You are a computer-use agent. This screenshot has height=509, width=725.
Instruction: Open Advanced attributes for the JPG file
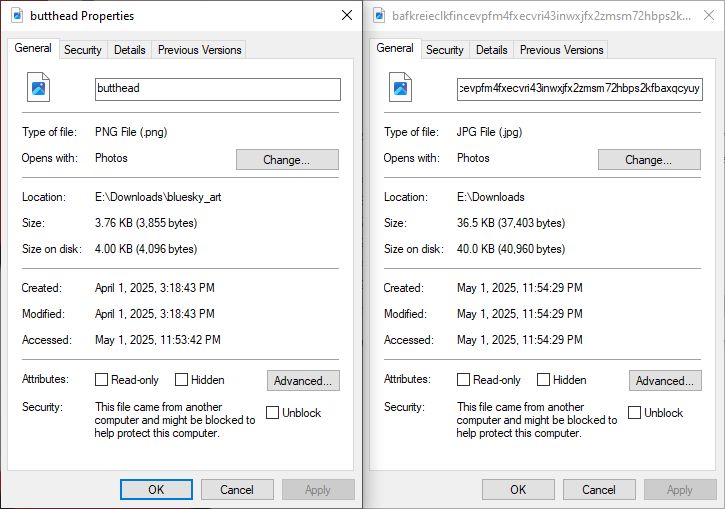tap(664, 381)
